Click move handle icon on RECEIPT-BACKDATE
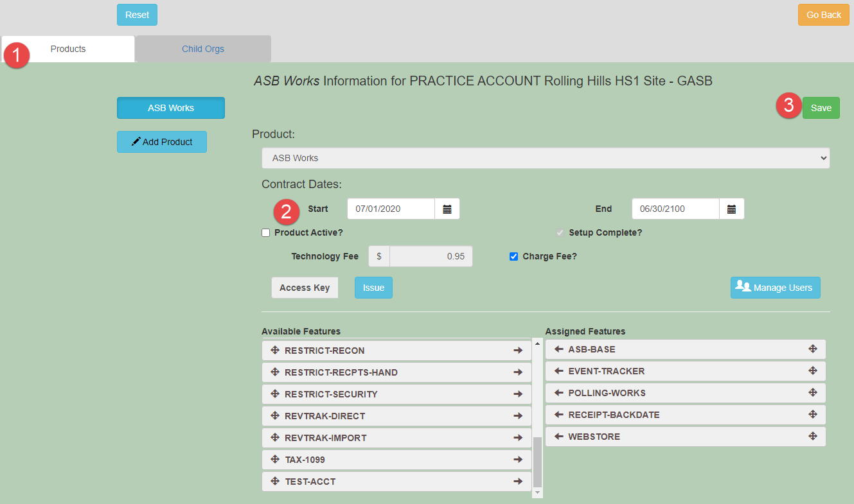This screenshot has height=504, width=854. click(x=812, y=415)
